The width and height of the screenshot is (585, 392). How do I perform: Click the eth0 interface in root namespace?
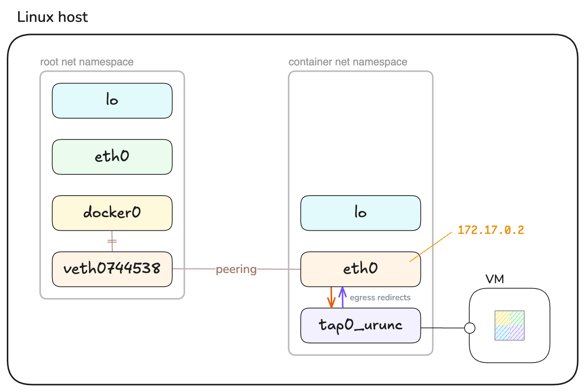click(x=112, y=157)
